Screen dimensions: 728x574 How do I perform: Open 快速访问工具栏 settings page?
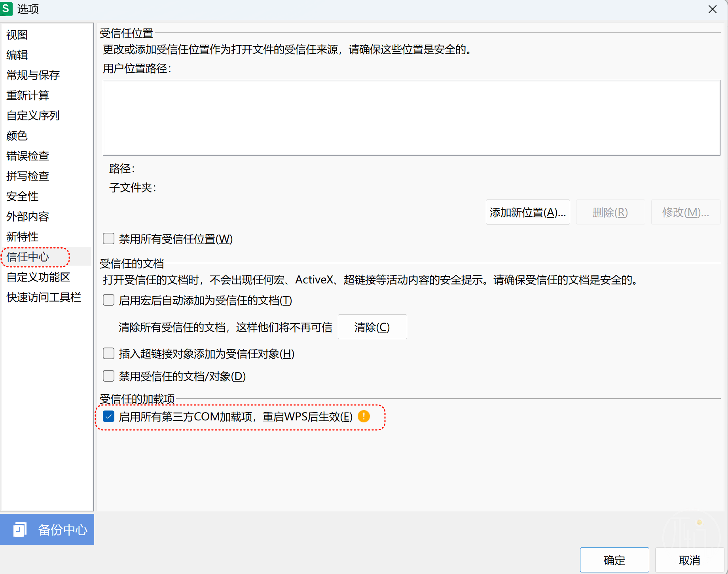(44, 297)
